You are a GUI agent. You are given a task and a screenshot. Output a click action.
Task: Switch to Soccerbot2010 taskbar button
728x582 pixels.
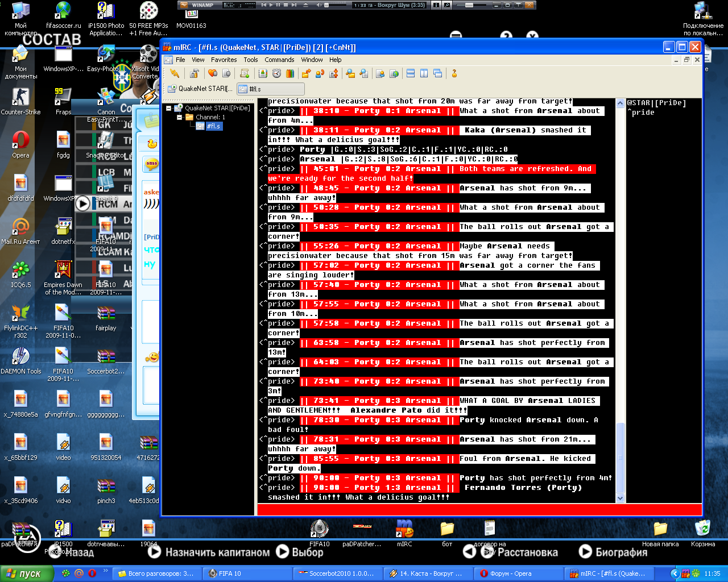tap(338, 573)
